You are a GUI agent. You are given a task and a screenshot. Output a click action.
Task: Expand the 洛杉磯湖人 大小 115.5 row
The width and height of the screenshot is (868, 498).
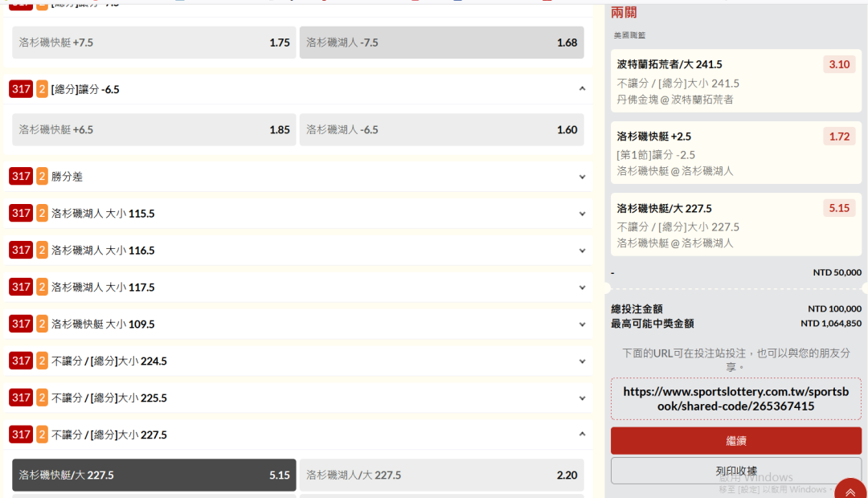582,214
